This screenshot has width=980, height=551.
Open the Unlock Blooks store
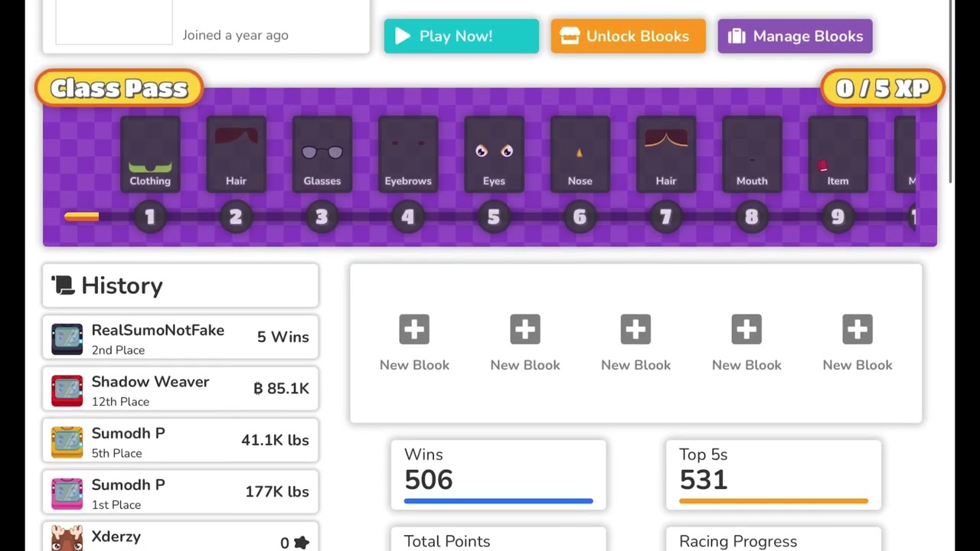coord(628,36)
